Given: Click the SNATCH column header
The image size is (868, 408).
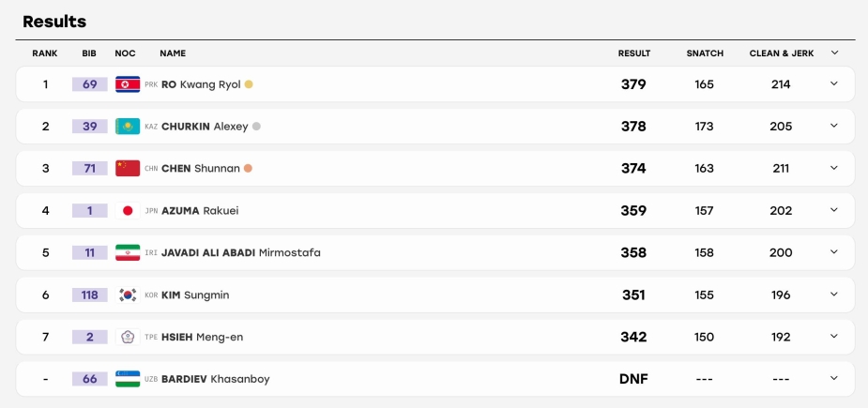Looking at the screenshot, I should (705, 53).
